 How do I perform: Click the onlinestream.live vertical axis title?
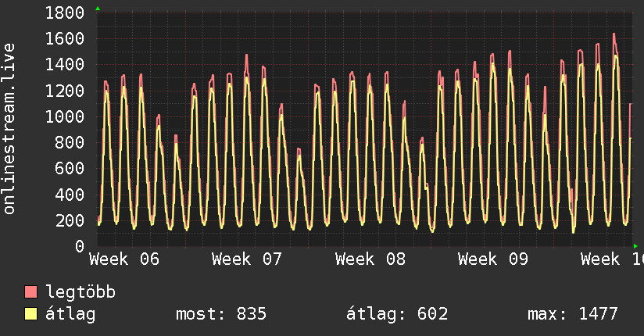tap(9, 129)
